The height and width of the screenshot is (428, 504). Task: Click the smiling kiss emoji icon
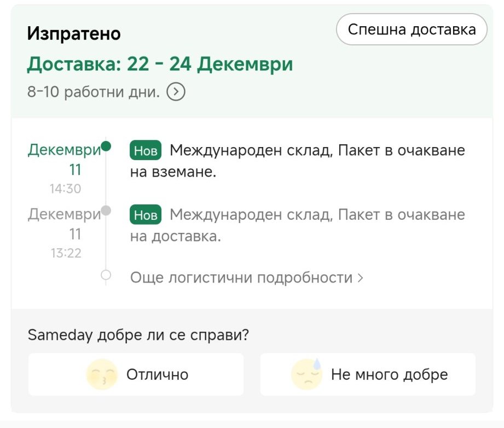coord(102,374)
